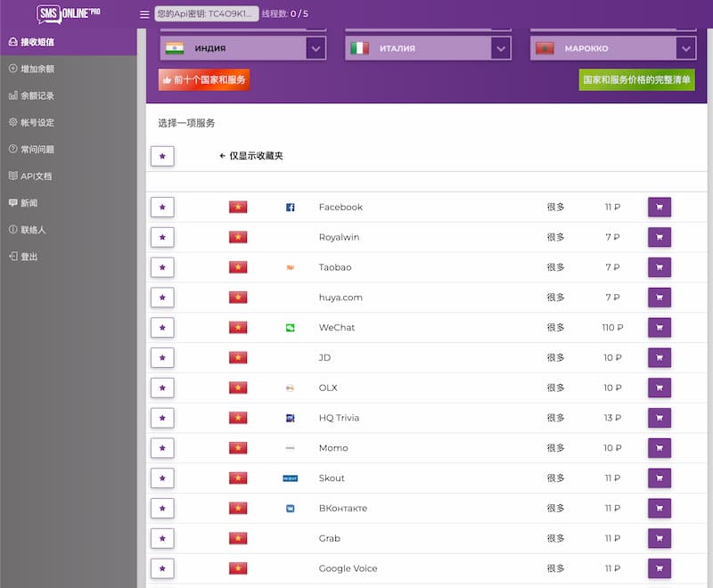Click the ВКонтакте logo icon
Screen dimensions: 713x588
(x=291, y=508)
